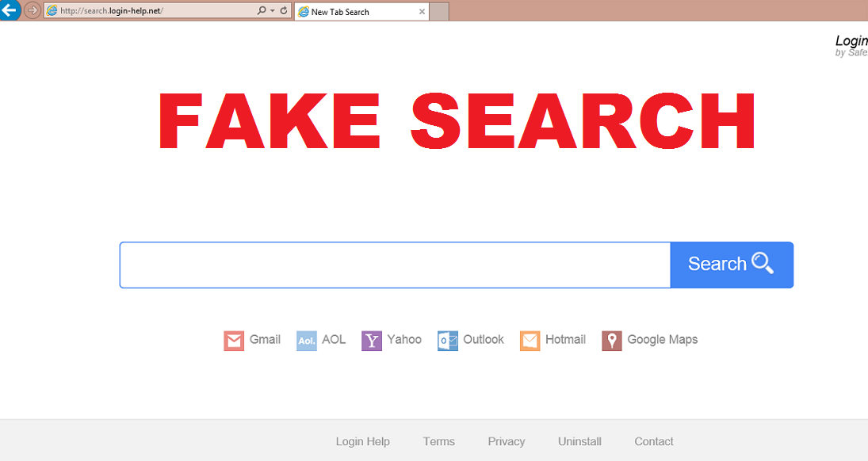Click the blue AOL logo icon
868x461 pixels.
(307, 341)
